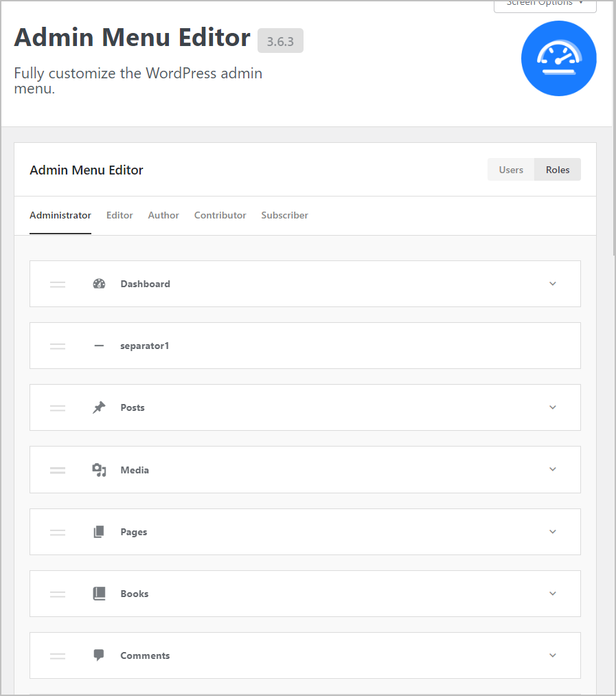Switch to the Author role tab

point(163,215)
